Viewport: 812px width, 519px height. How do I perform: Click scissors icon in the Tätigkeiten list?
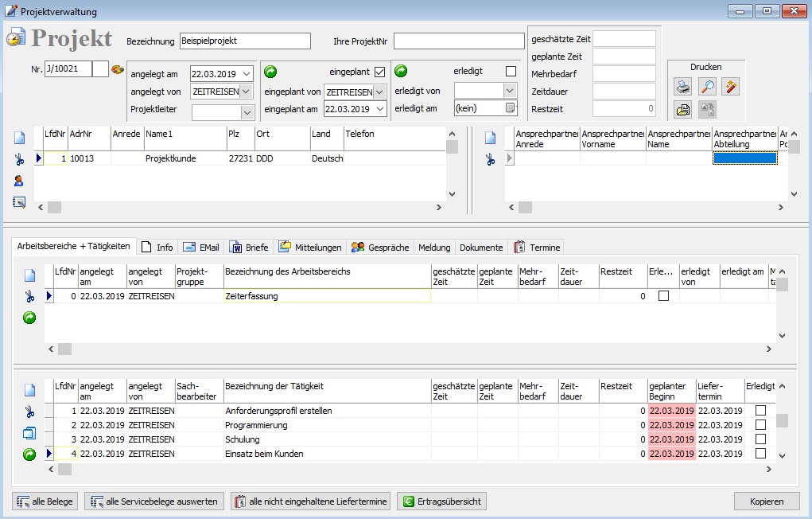(29, 412)
